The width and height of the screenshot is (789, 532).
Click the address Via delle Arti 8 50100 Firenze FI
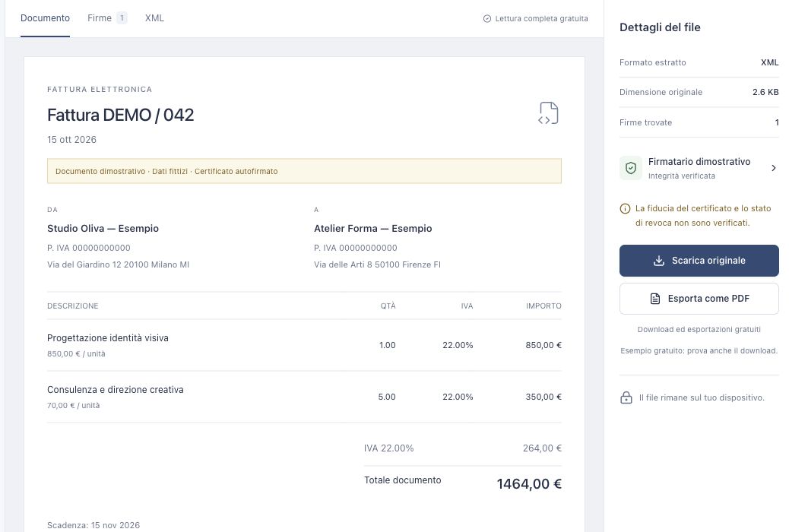[377, 264]
